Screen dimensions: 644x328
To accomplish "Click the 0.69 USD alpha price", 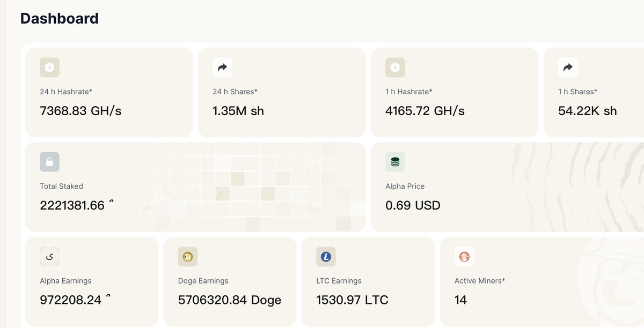I will pos(413,205).
